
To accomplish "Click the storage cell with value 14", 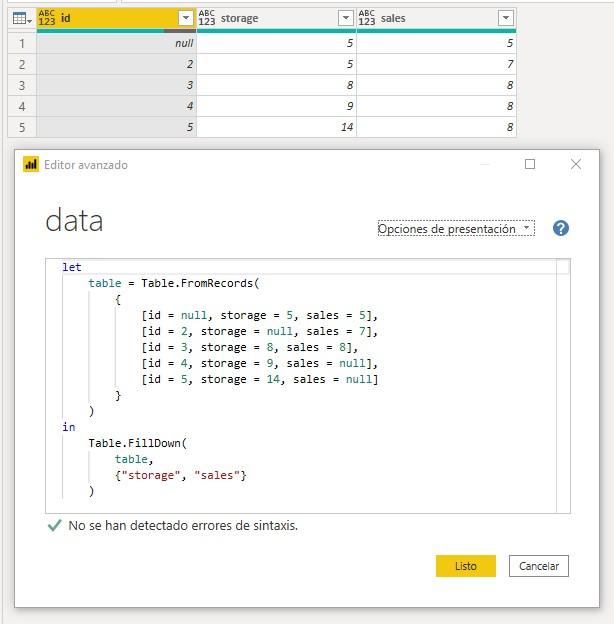I will [x=277, y=127].
